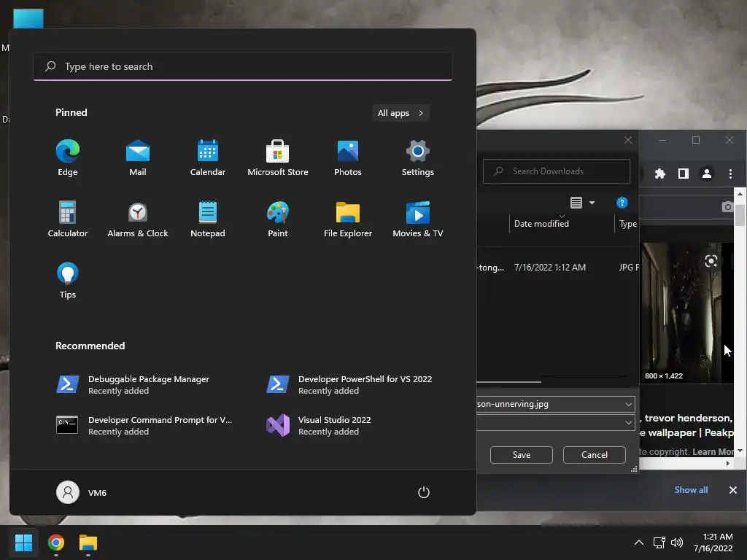This screenshot has height=560, width=747.
Task: Open Chrome extensions puzzle icon
Action: click(659, 174)
